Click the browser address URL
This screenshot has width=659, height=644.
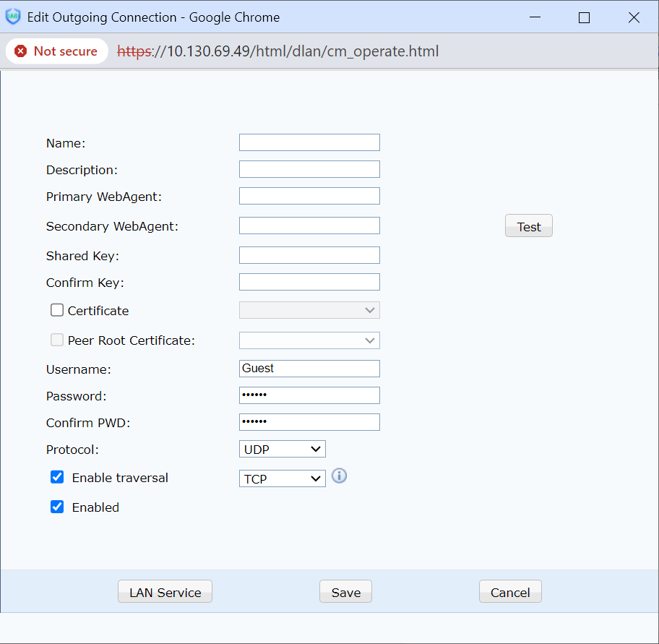point(278,51)
